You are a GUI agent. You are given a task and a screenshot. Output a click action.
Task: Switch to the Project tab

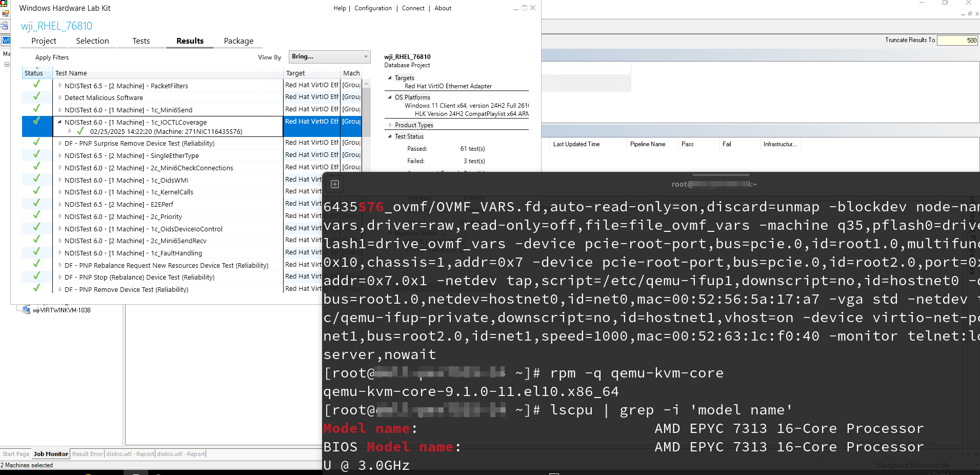44,41
